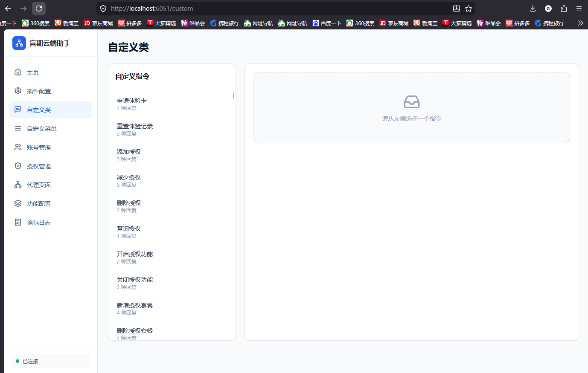588x373 pixels.
Task: Click the 已连接 connection status indicator
Action: coord(50,361)
